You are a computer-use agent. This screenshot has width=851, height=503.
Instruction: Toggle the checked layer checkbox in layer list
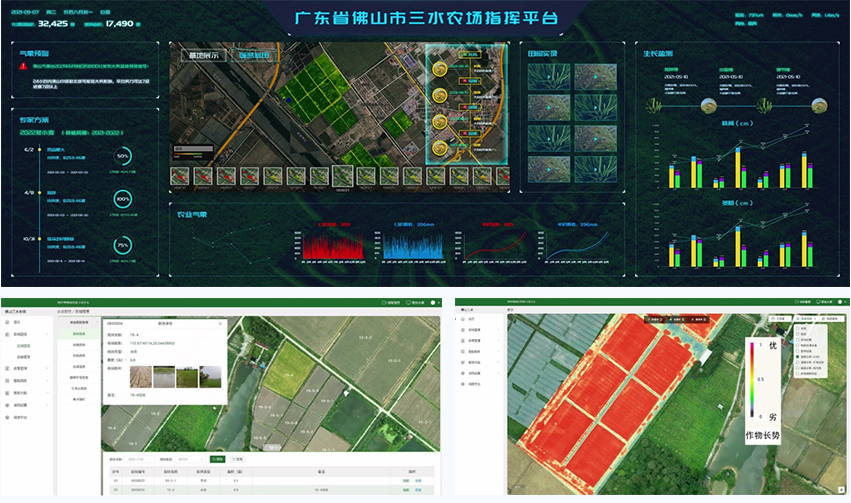(796, 356)
